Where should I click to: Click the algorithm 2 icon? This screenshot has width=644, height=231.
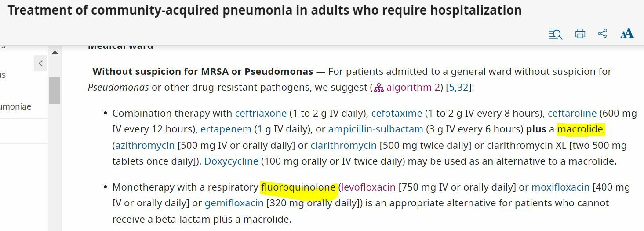(x=379, y=88)
